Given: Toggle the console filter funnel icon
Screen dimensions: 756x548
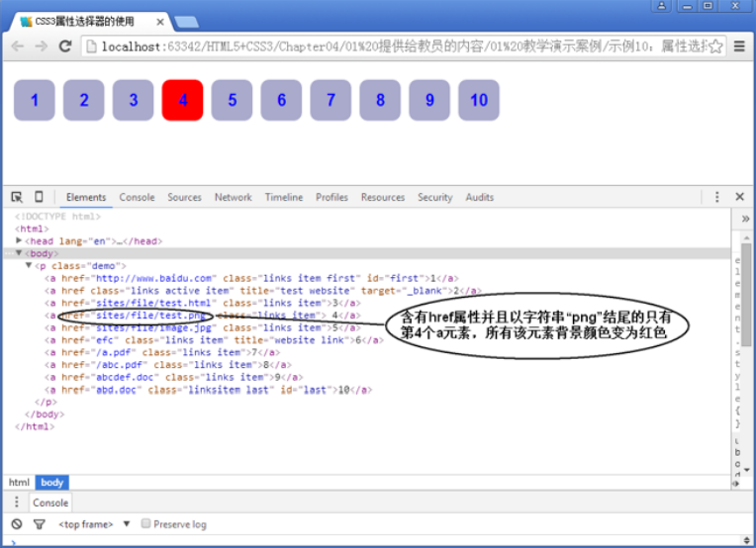Looking at the screenshot, I should (40, 524).
